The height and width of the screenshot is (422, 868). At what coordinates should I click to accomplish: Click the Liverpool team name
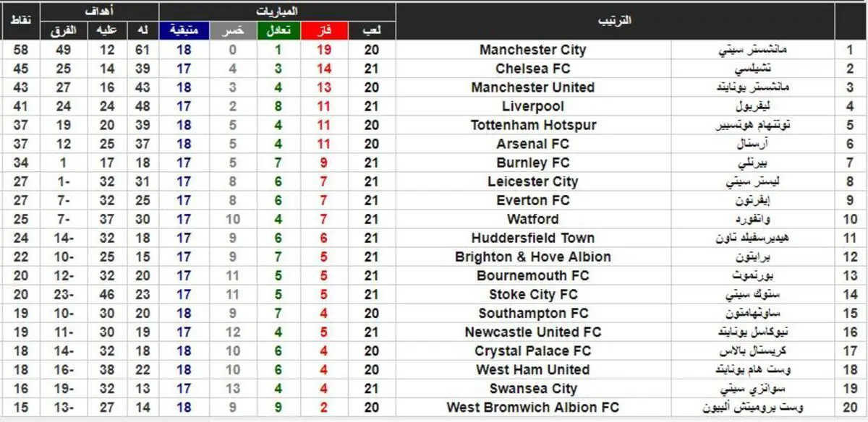[533, 106]
